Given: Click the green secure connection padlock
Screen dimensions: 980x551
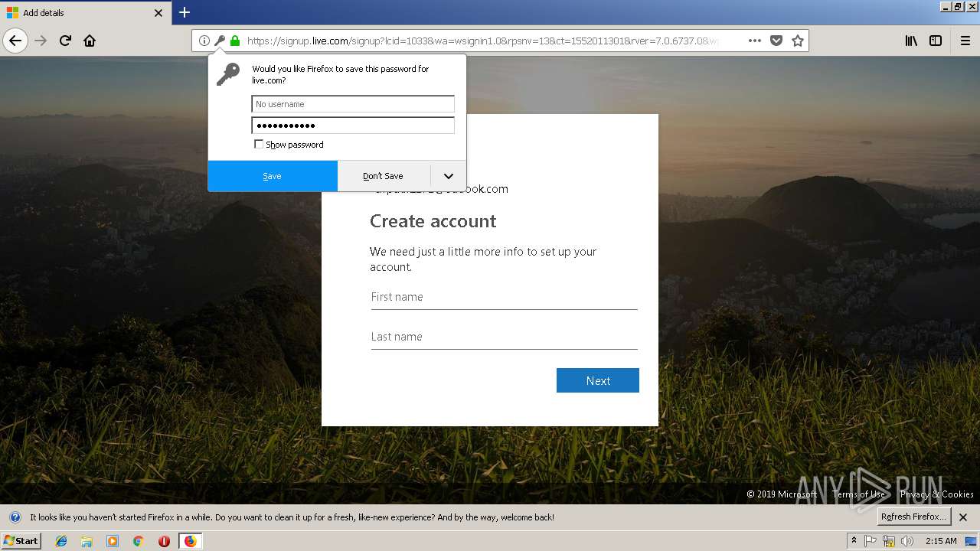Looking at the screenshot, I should click(x=235, y=41).
